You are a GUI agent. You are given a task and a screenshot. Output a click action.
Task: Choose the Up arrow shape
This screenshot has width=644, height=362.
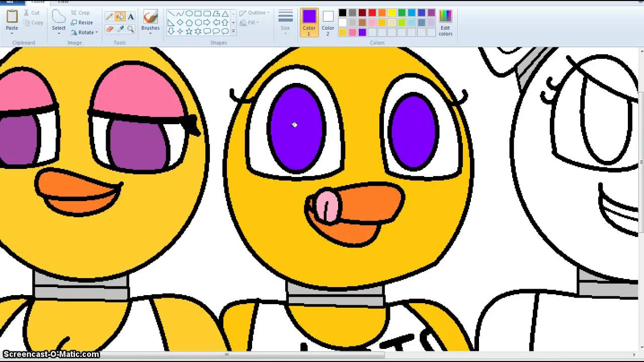tap(225, 22)
